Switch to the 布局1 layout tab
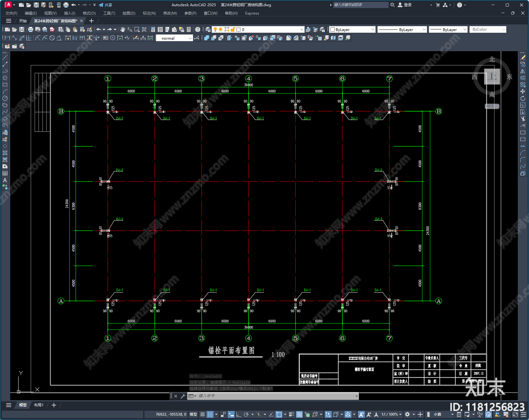 tap(39, 405)
